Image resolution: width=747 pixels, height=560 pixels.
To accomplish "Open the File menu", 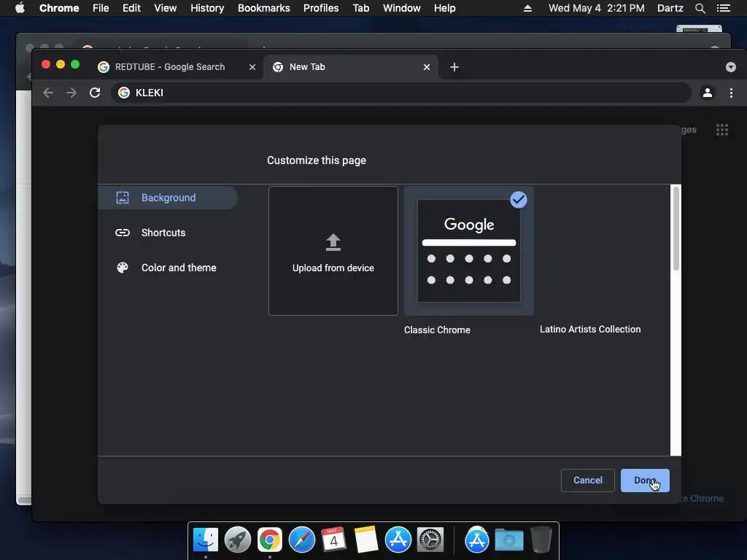I will [101, 8].
